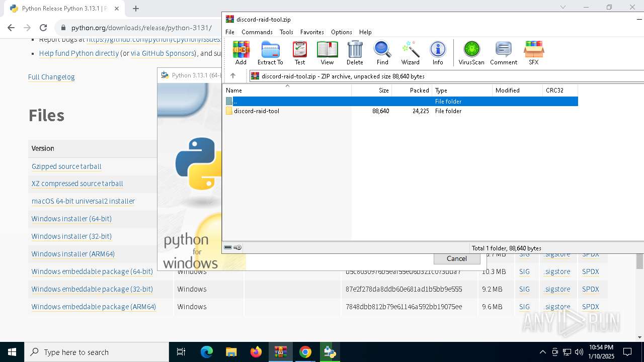Launch Microsoft Edge from the taskbar
The width and height of the screenshot is (644, 362).
207,352
